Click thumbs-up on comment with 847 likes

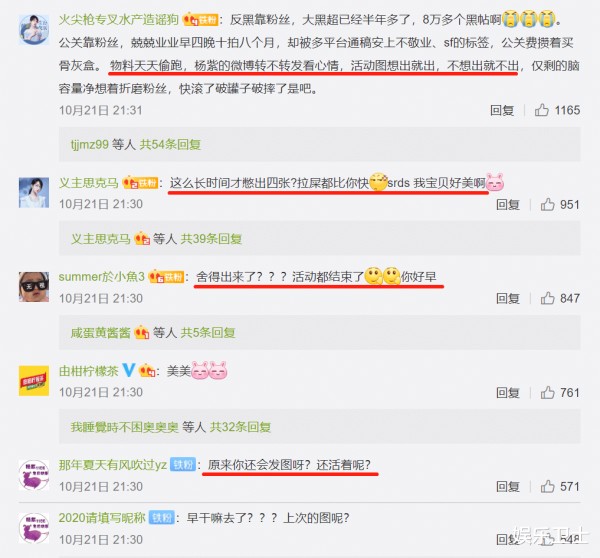tap(548, 298)
